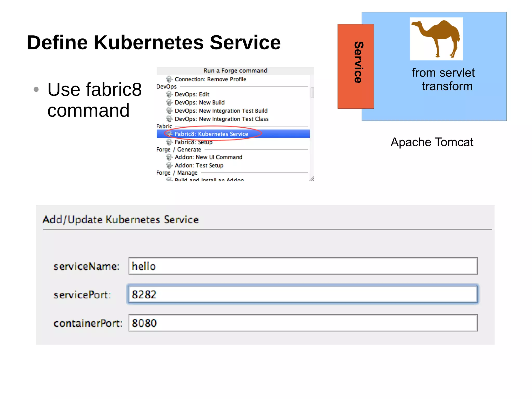Click the Forge command list scrollbar thumb

click(312, 93)
